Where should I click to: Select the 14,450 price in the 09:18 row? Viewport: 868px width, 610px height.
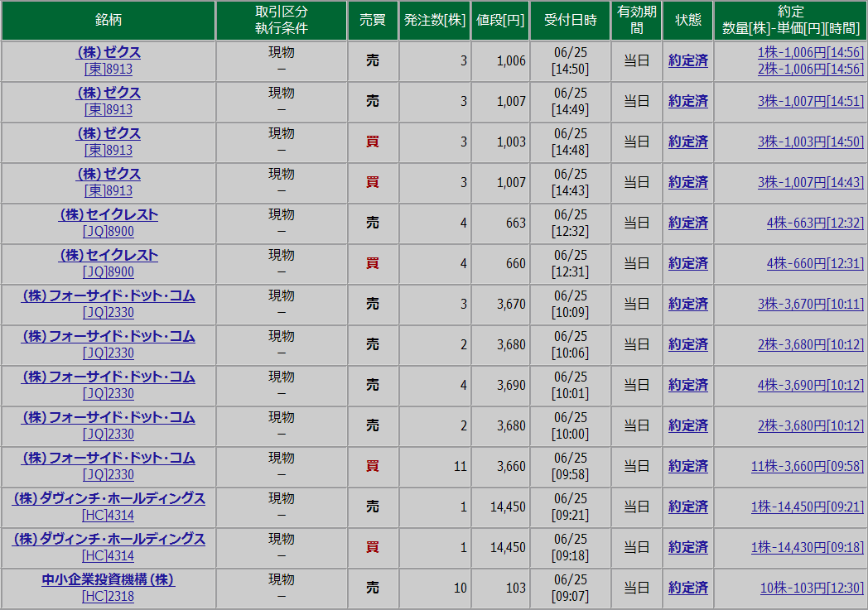pyautogui.click(x=508, y=547)
